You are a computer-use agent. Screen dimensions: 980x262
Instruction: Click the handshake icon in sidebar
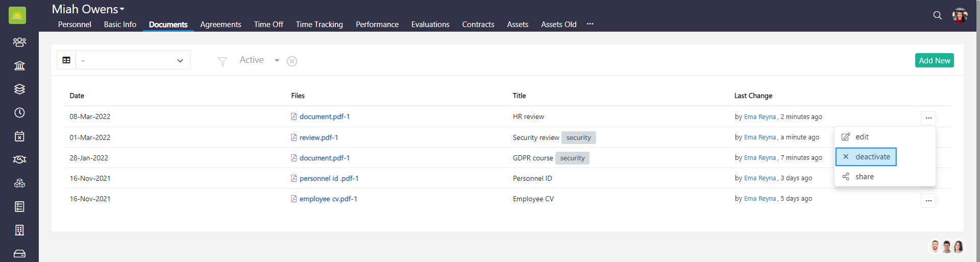[x=19, y=159]
